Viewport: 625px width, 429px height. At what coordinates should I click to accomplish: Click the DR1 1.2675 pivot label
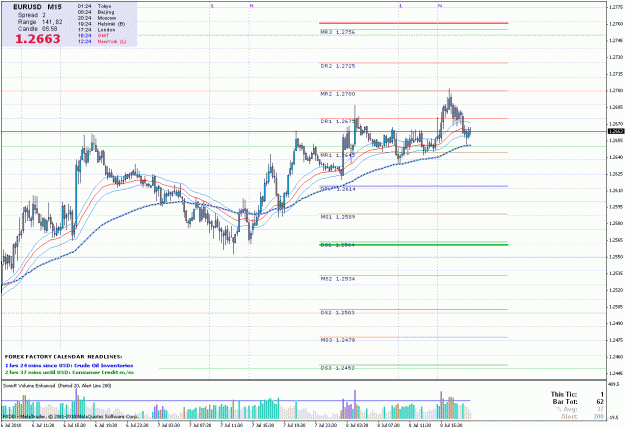click(x=338, y=121)
